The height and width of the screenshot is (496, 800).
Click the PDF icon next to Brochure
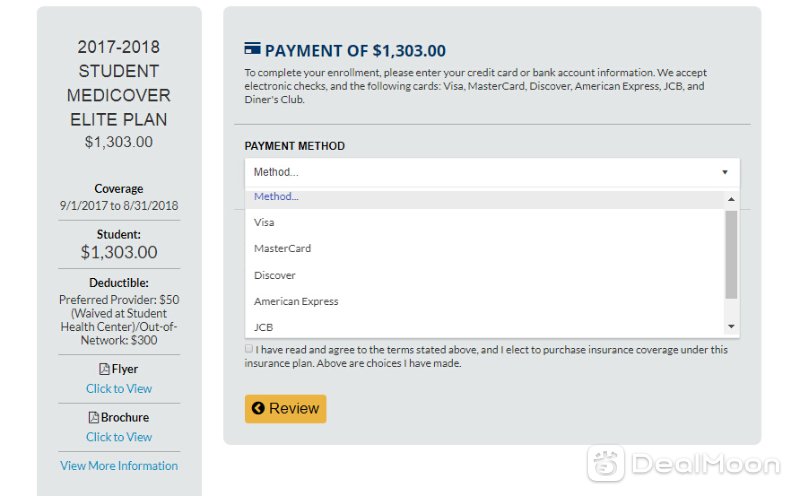pyautogui.click(x=93, y=417)
